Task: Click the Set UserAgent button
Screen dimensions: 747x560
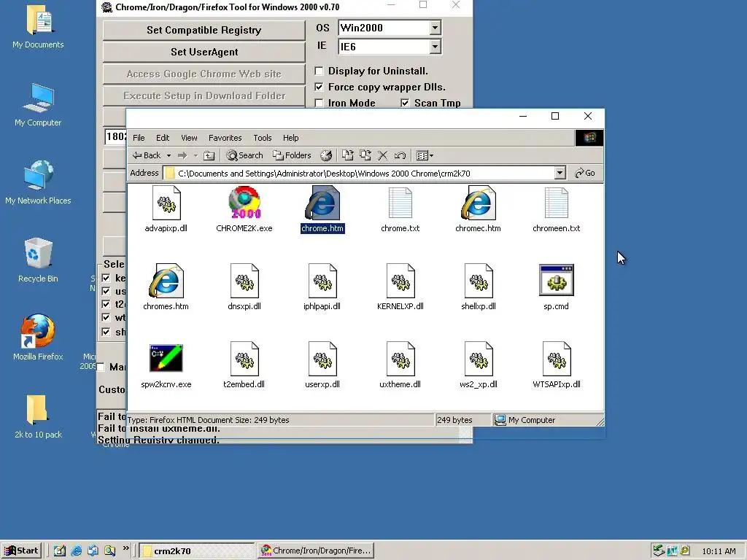Action: pyautogui.click(x=204, y=52)
